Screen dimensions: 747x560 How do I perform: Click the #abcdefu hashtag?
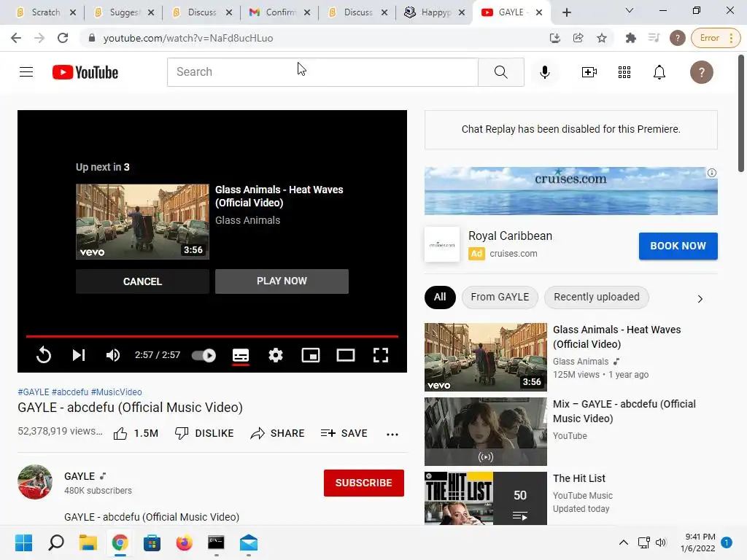(x=70, y=392)
